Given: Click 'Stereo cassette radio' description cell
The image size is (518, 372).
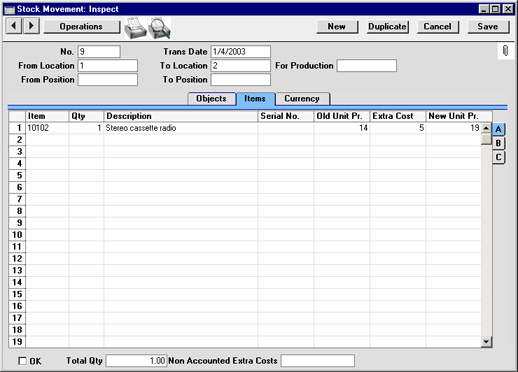Looking at the screenshot, I should tap(180, 128).
